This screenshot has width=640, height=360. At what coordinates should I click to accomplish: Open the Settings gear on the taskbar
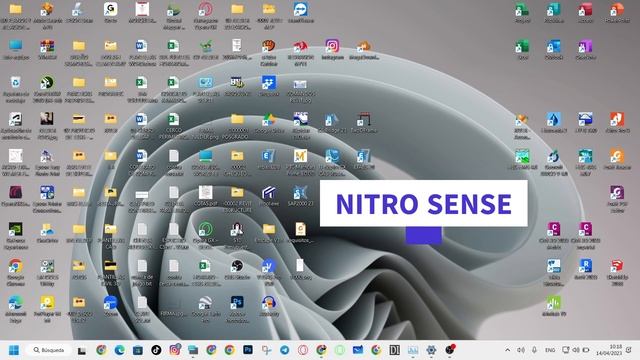point(431,350)
